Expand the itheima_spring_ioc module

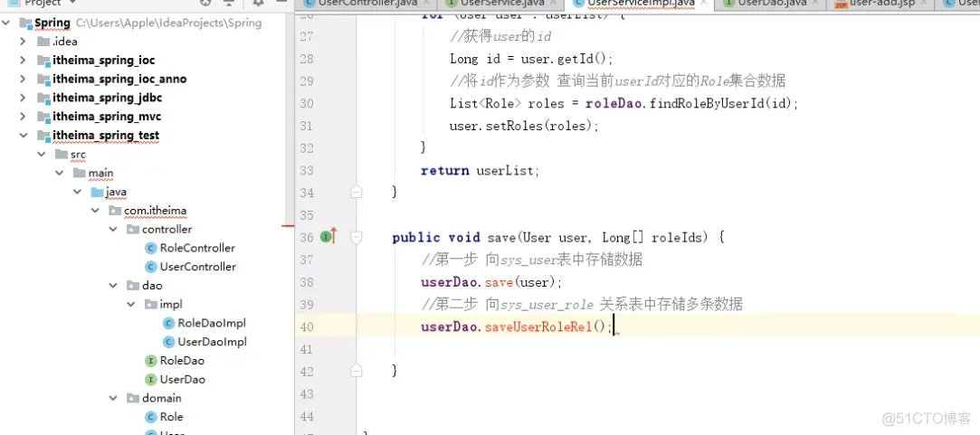(x=24, y=61)
